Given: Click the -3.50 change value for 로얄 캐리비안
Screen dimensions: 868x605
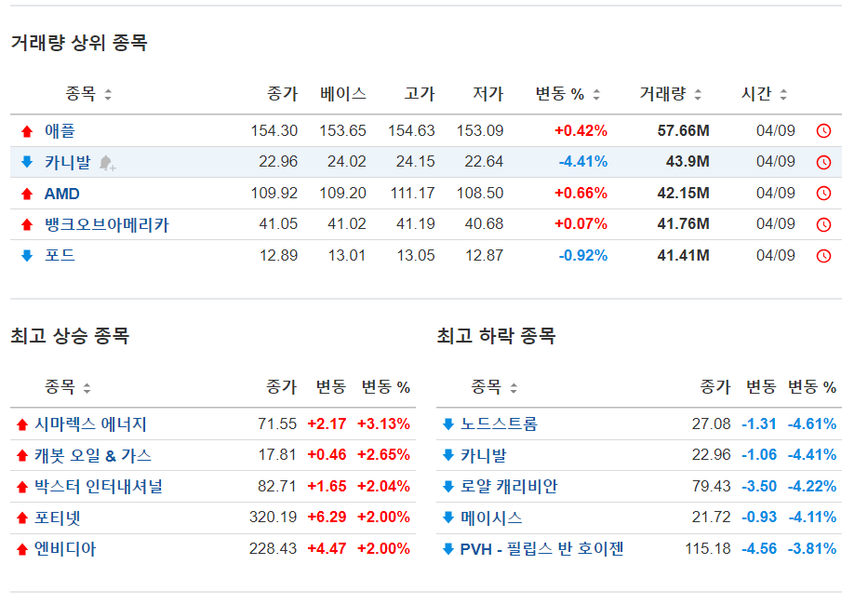Looking at the screenshot, I should coord(759,487).
